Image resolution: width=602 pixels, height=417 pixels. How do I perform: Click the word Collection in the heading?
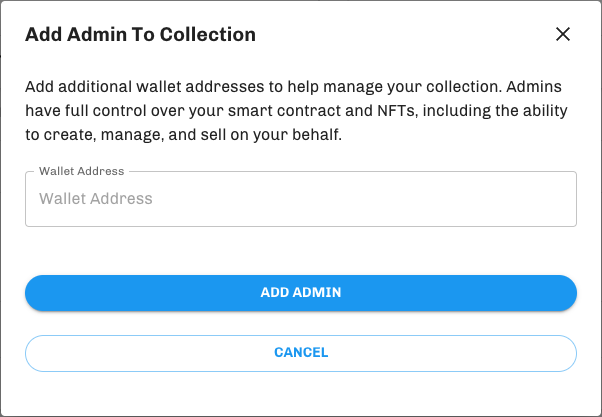click(208, 35)
